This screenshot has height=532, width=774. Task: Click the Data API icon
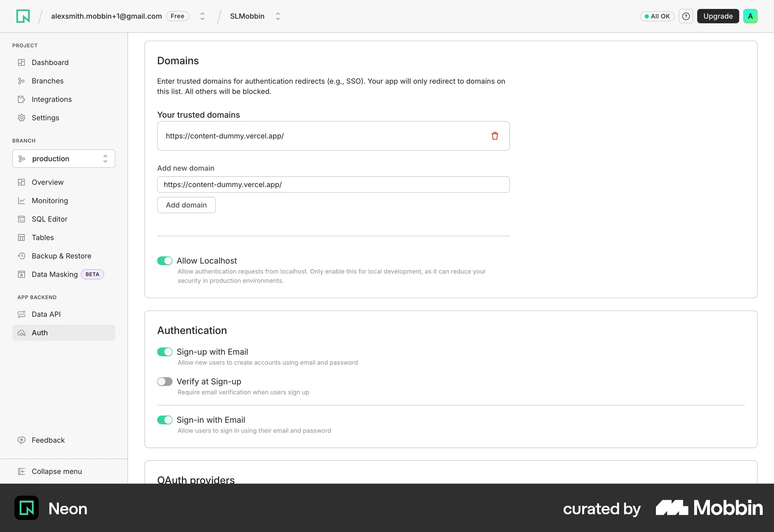(x=21, y=314)
